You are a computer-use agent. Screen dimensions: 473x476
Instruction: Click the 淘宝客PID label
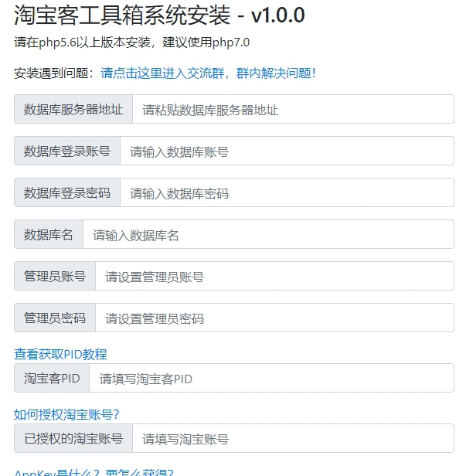(x=52, y=378)
